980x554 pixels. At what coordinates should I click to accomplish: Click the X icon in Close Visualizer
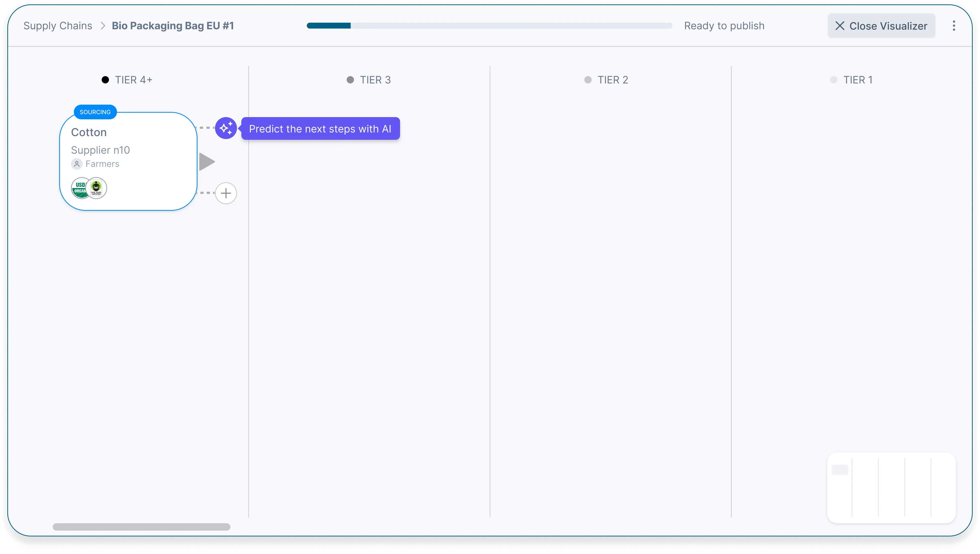pyautogui.click(x=840, y=26)
